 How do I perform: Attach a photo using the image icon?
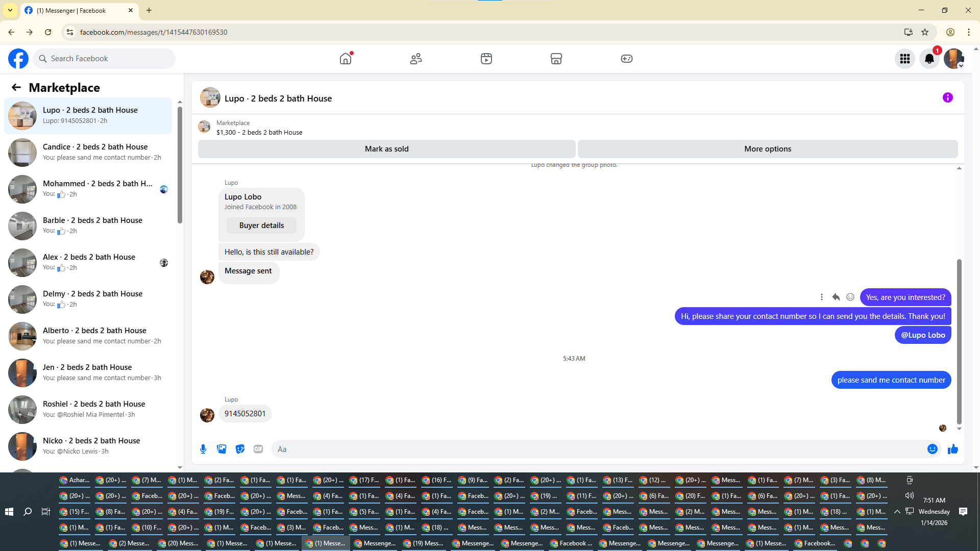point(222,449)
